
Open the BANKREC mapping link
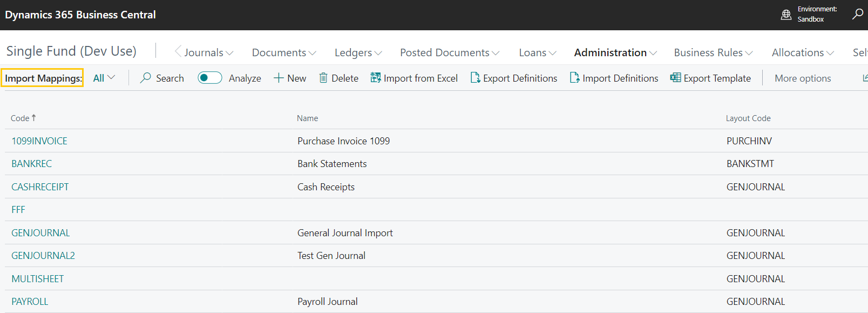(31, 163)
